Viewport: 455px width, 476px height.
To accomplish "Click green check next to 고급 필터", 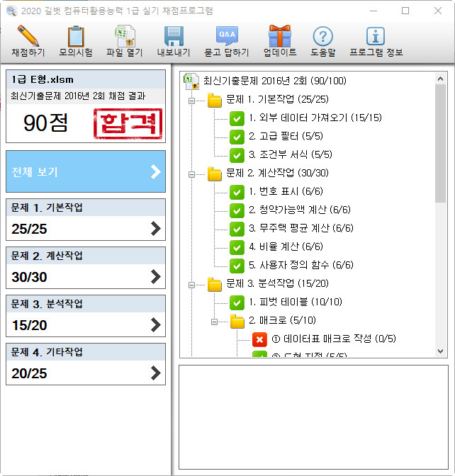I will pos(237,136).
